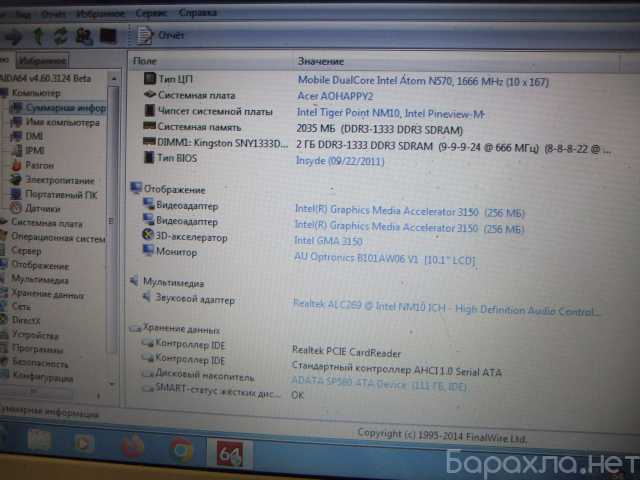Select Мультимедиа in sidebar tree

click(40, 280)
